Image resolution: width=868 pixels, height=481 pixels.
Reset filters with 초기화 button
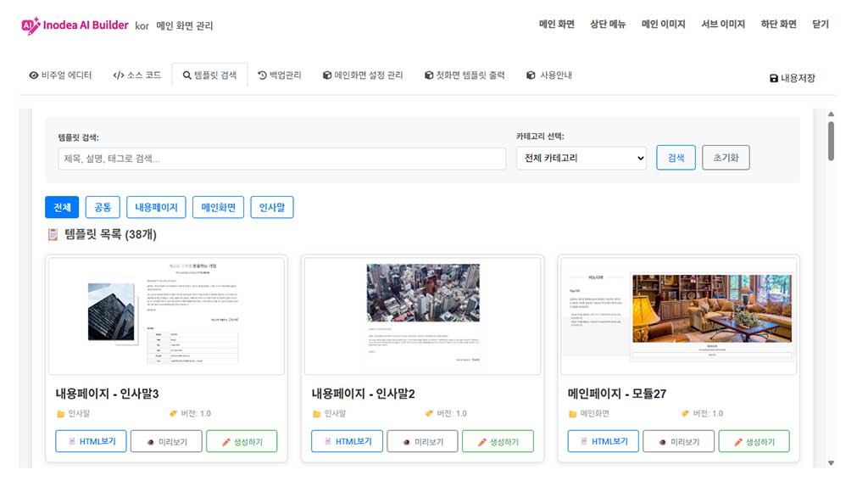click(x=726, y=158)
